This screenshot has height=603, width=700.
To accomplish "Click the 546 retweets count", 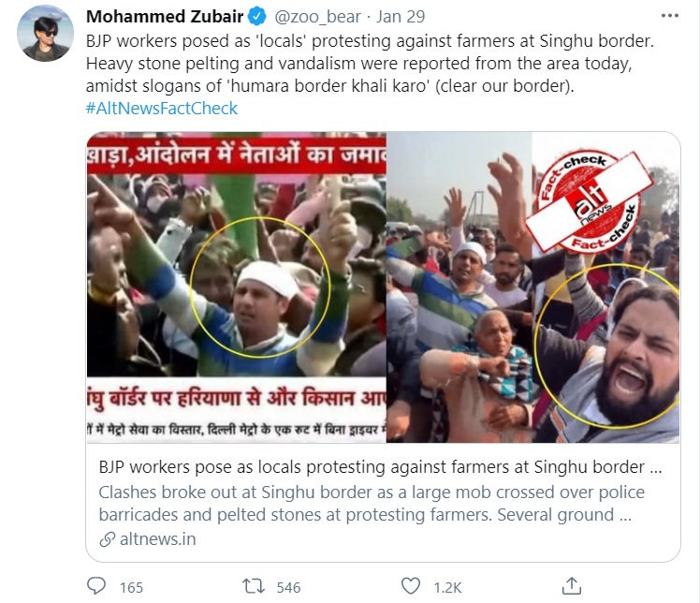I will pyautogui.click(x=288, y=587).
